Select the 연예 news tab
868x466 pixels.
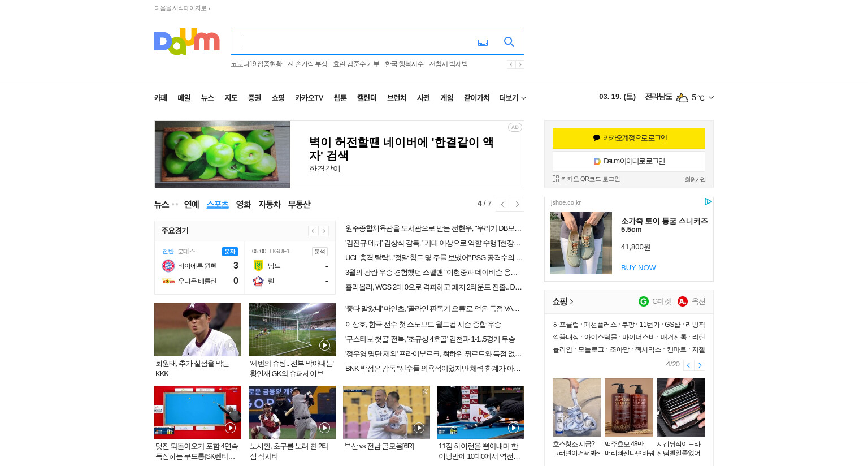click(x=192, y=204)
